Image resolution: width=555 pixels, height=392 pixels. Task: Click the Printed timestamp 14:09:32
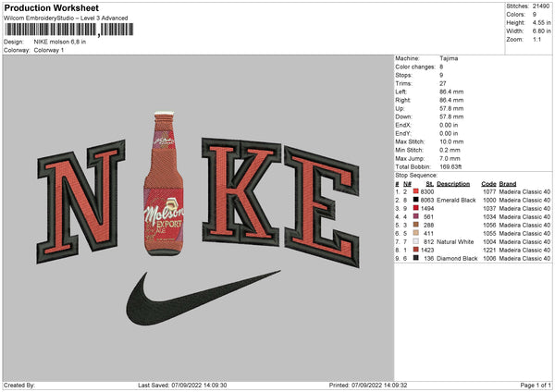(x=368, y=386)
